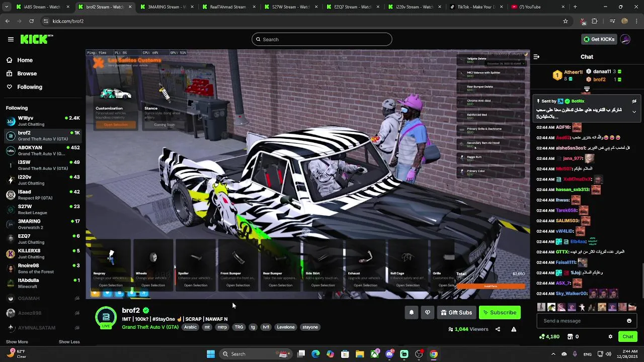Click Show Less in the Following list
Screen dimensions: 644x362
(x=69, y=342)
